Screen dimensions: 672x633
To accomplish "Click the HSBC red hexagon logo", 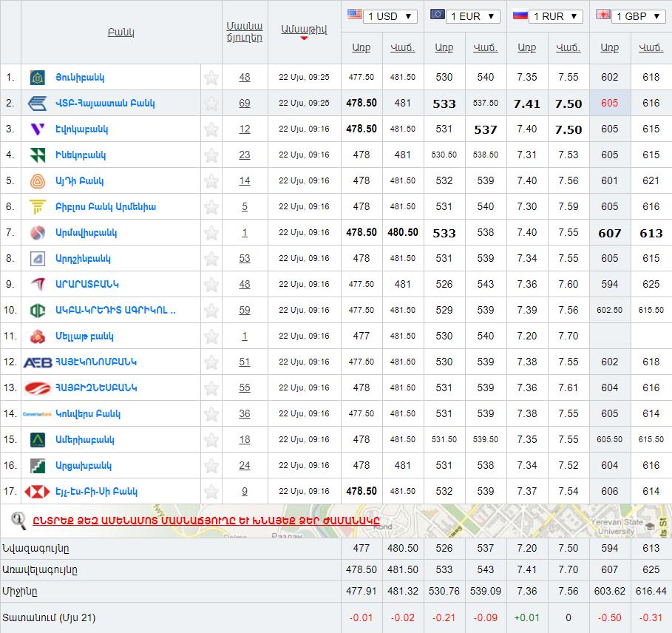I will coord(37,491).
